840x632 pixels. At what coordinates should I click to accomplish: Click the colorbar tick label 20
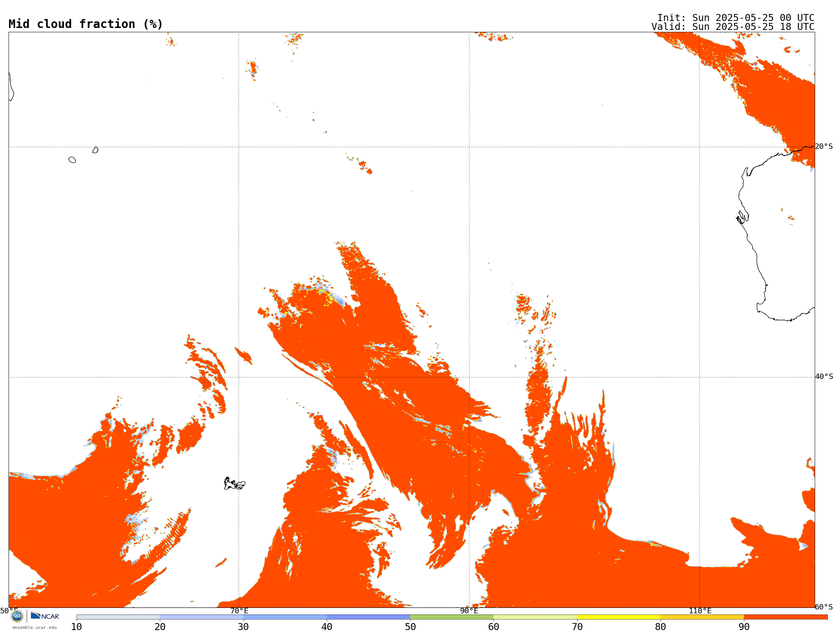click(160, 627)
